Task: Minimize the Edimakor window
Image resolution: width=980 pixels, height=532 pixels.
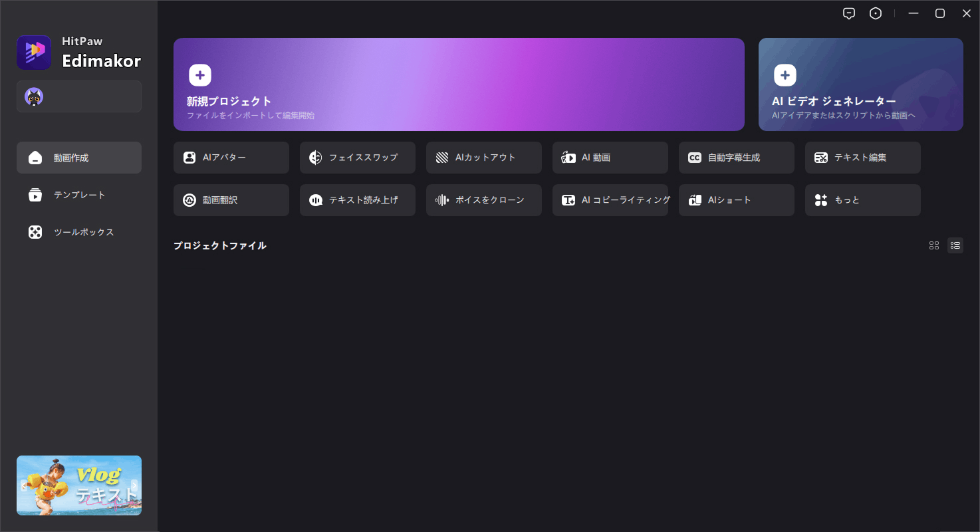Action: [914, 13]
